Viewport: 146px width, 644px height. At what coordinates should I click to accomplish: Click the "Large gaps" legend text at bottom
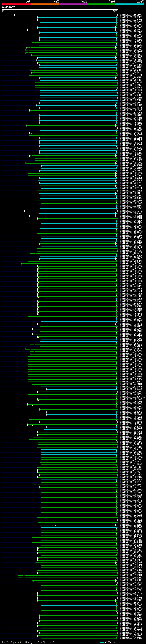[x=10, y=642]
